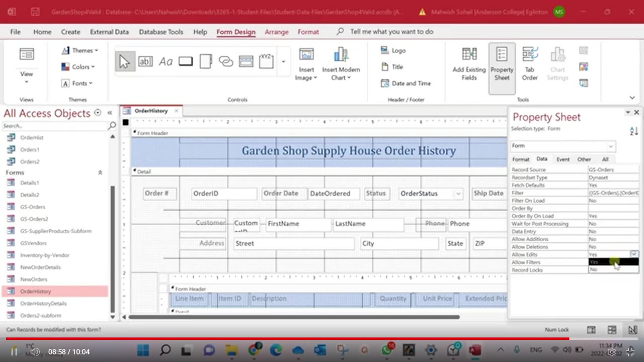Collapse the Forms group in navigation pane
The image size is (644, 362).
(100, 172)
